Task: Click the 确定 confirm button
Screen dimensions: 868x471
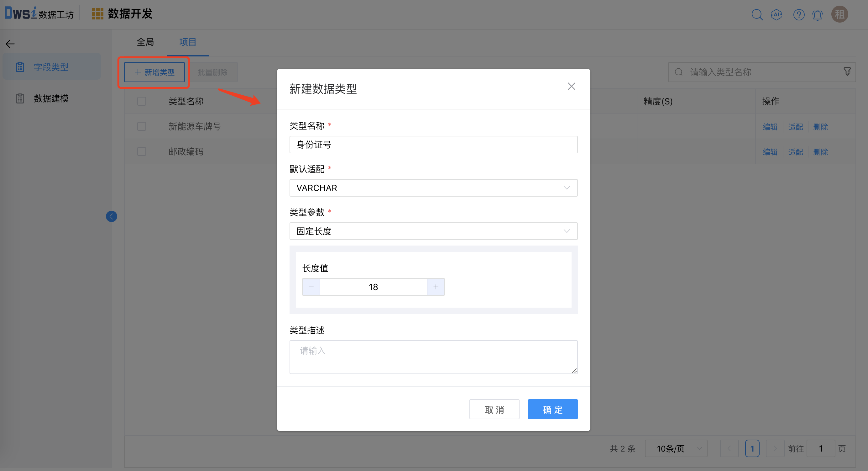Action: [x=553, y=410]
